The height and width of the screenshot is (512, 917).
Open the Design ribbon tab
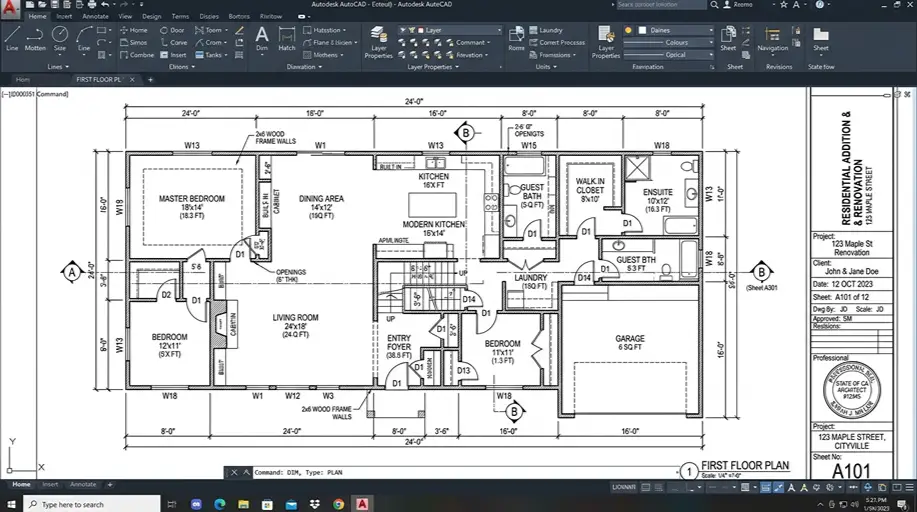[x=151, y=16]
